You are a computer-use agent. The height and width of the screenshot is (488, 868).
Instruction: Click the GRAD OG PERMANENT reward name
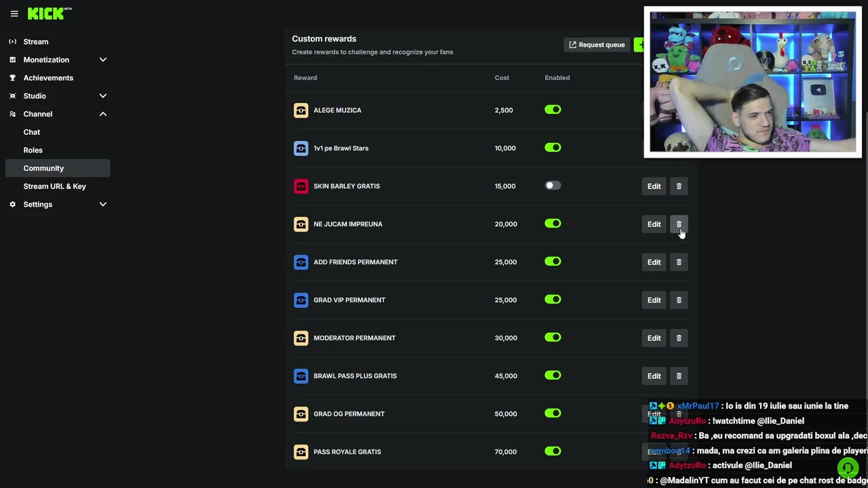pyautogui.click(x=349, y=413)
